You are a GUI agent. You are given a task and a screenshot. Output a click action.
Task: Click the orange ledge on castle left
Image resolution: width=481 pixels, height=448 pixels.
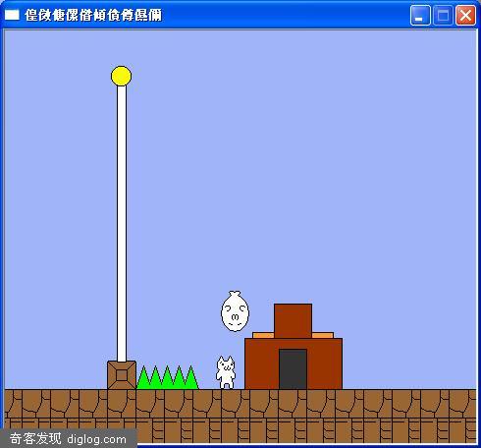(x=263, y=335)
